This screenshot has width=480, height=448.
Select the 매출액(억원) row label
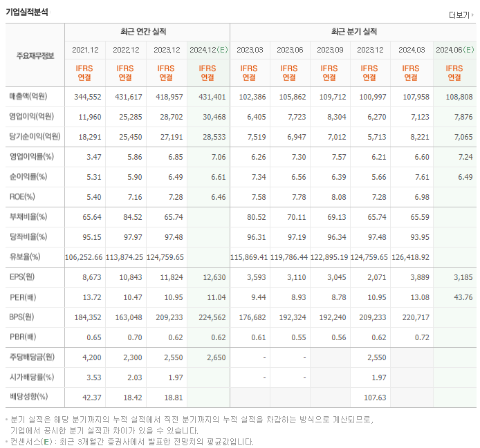28,96
